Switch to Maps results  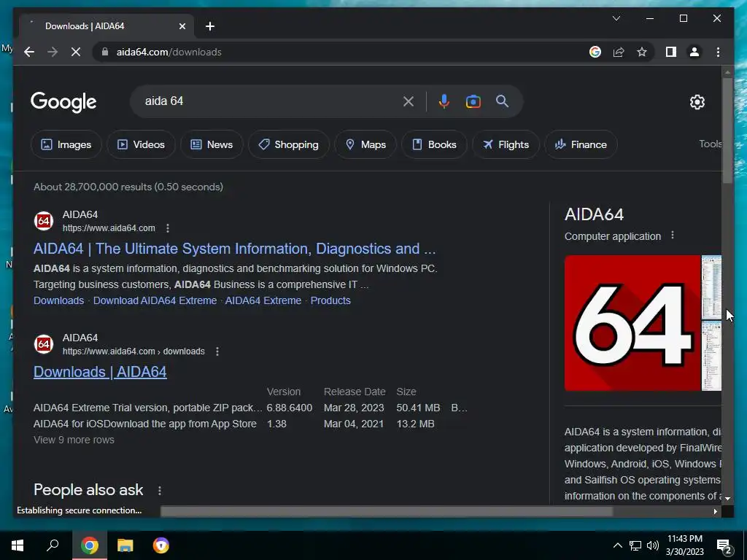pos(365,144)
